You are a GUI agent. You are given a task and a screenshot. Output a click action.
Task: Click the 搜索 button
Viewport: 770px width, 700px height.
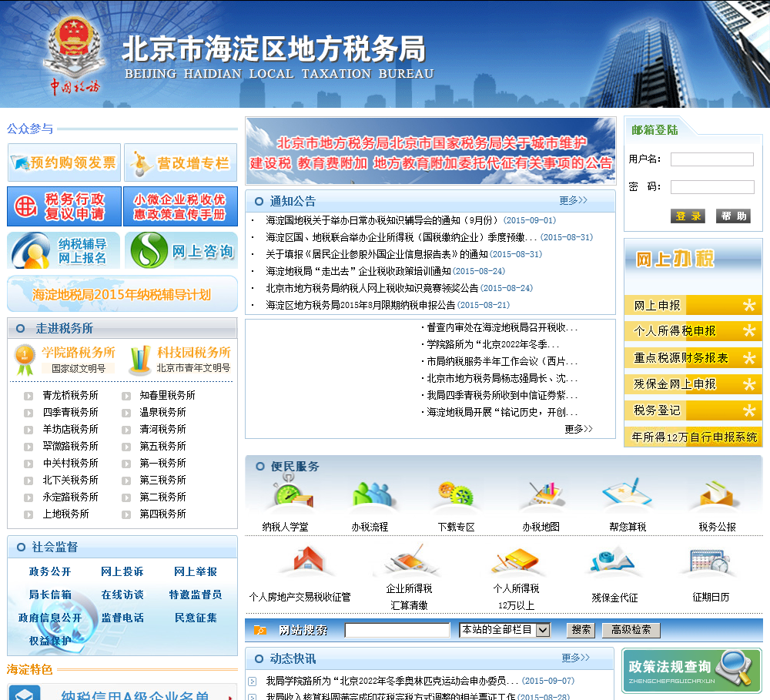point(581,630)
